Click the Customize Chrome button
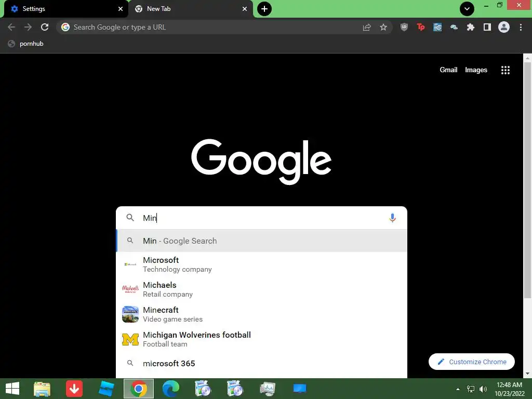 472,362
